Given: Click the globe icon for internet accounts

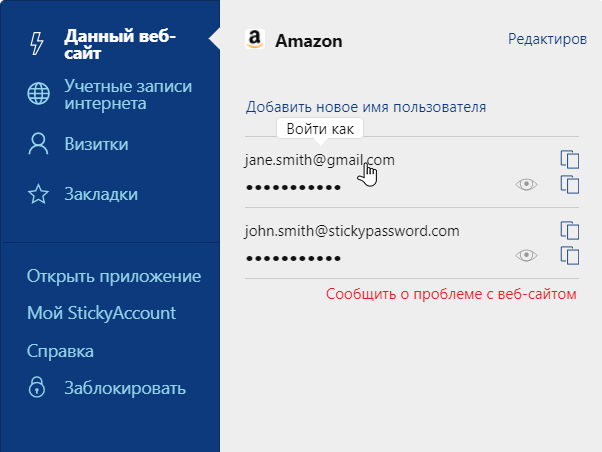Looking at the screenshot, I should [x=38, y=93].
